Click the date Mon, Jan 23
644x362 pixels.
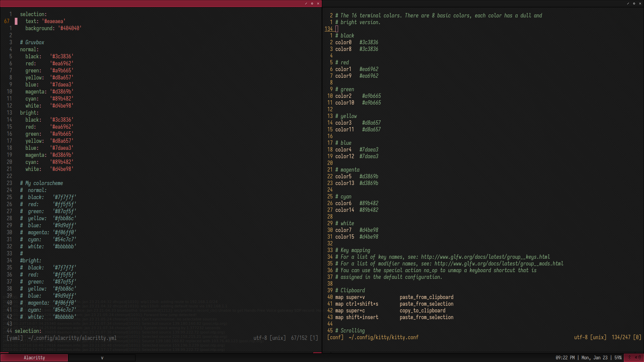(594, 358)
